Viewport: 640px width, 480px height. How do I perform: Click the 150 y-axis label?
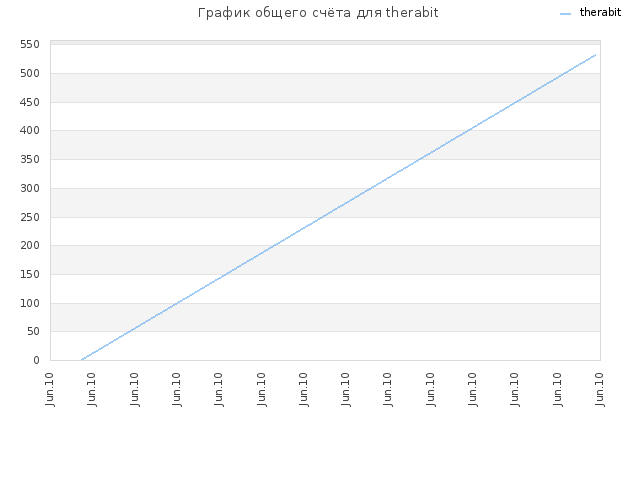tap(30, 275)
